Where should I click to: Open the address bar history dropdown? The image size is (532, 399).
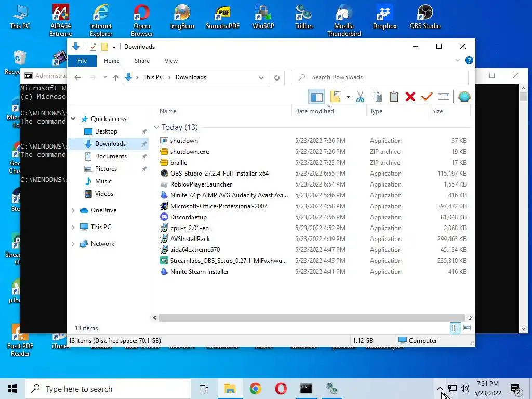[x=261, y=77]
